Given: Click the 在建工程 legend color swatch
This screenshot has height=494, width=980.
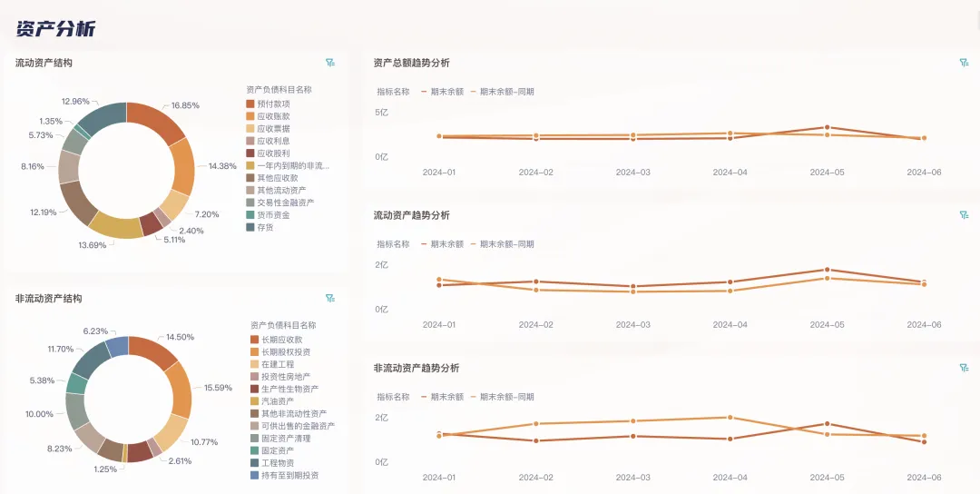Looking at the screenshot, I should point(254,364).
